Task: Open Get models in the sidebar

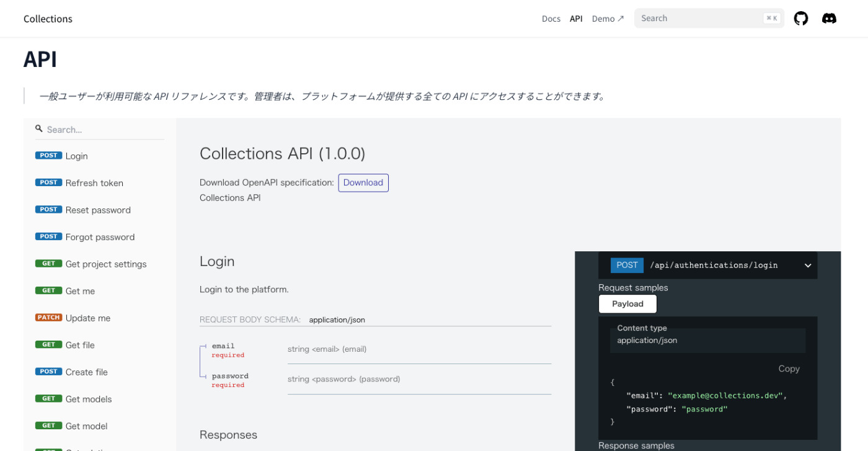Action: tap(89, 399)
